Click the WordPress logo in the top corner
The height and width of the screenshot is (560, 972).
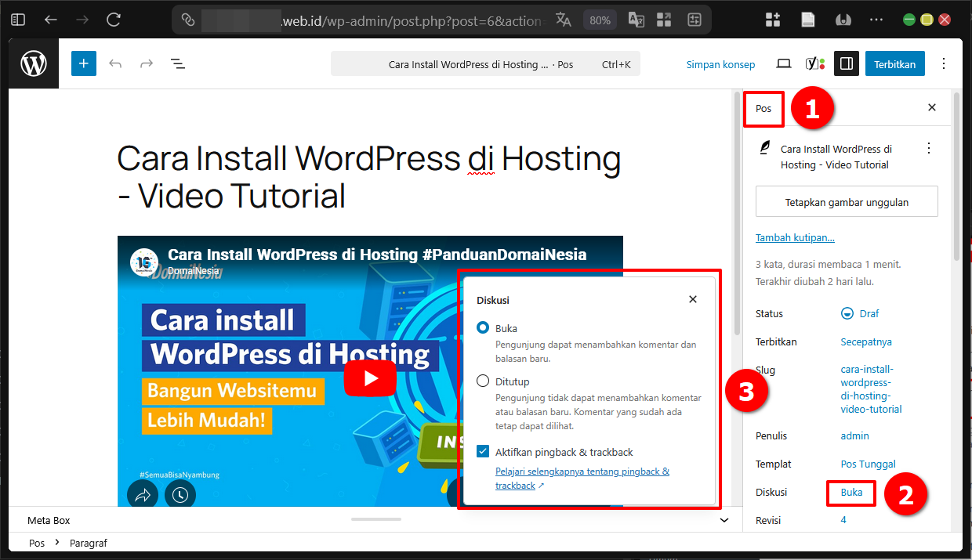(33, 63)
